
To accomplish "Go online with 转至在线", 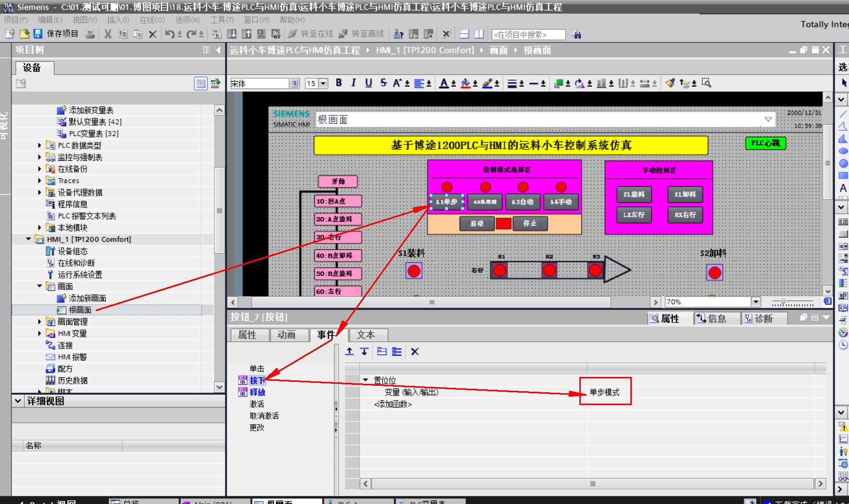I will pos(310,34).
